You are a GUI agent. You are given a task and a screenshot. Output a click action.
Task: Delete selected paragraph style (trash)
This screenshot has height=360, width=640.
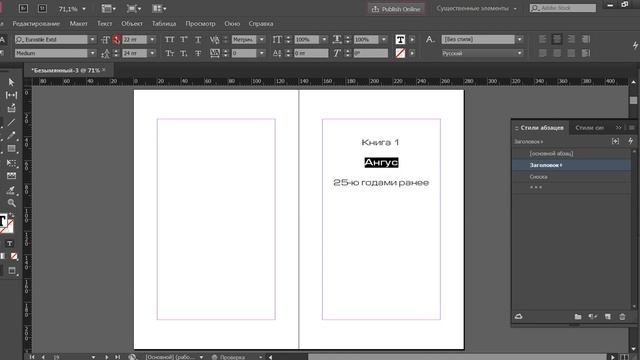622,317
